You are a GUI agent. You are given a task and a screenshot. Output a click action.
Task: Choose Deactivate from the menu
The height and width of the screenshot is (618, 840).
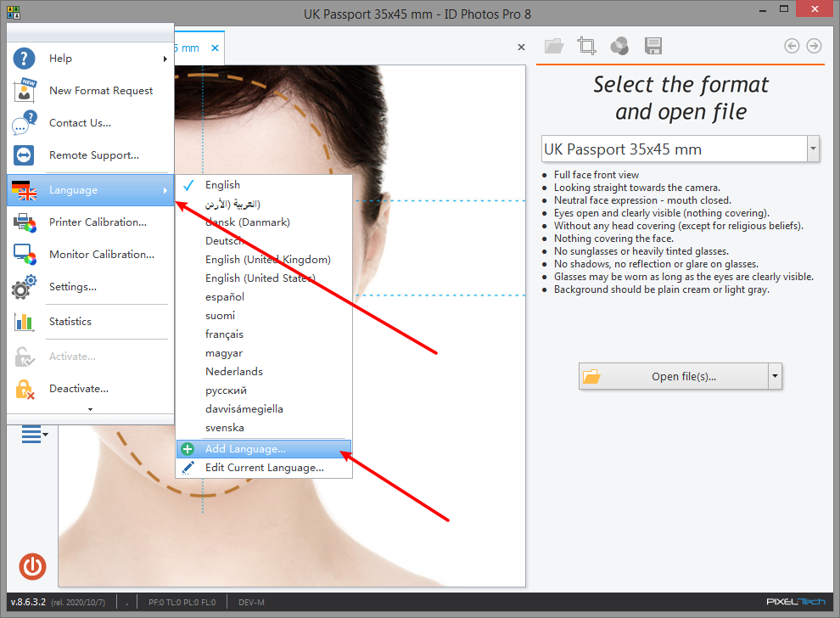pyautogui.click(x=91, y=389)
